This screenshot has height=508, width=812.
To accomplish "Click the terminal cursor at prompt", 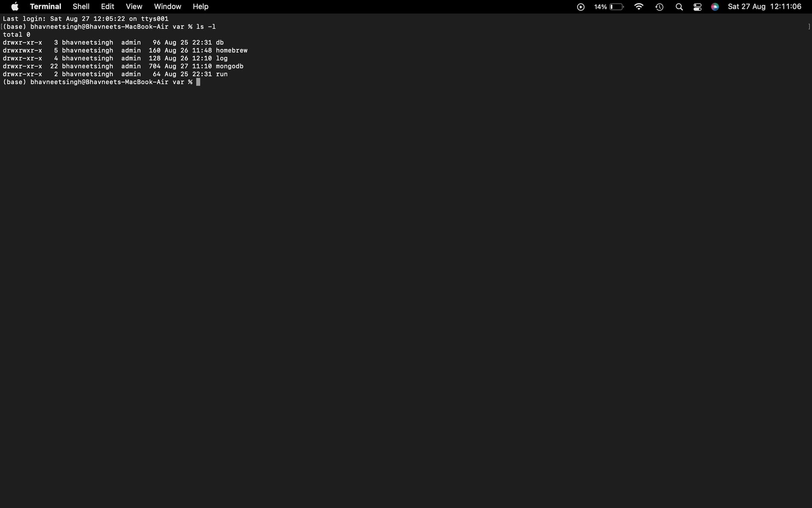I will (198, 82).
